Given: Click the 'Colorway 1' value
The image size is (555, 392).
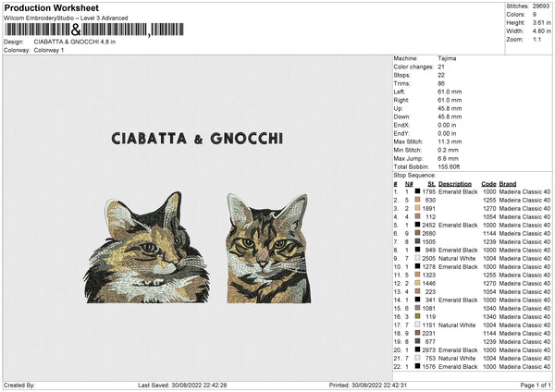Looking at the screenshot, I should 49,50.
